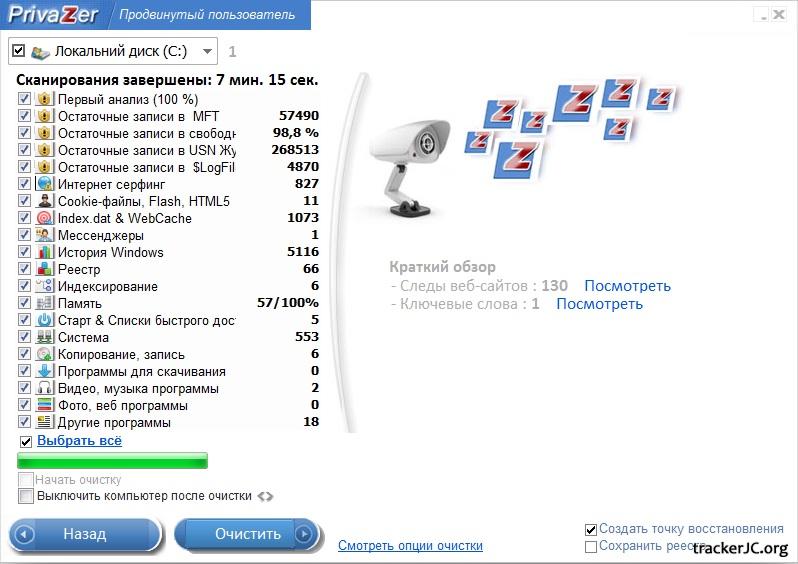This screenshot has height=564, width=798.
Task: Toggle Создать точку восстановления checkbox
Action: pyautogui.click(x=591, y=529)
